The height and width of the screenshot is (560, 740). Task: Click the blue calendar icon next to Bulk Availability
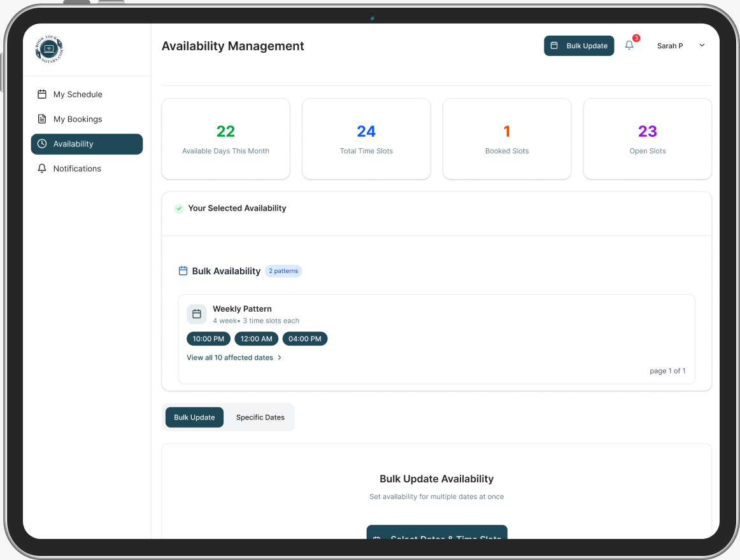point(183,271)
